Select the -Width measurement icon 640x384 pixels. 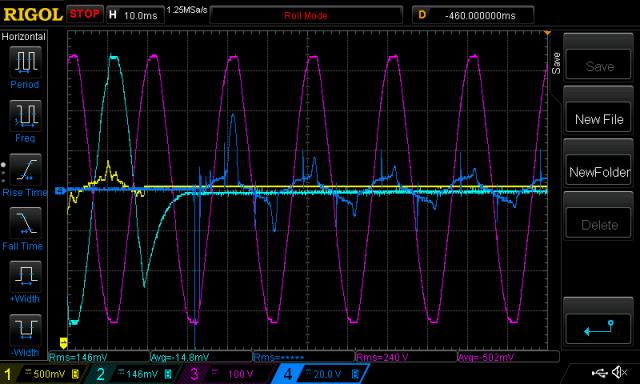25,330
